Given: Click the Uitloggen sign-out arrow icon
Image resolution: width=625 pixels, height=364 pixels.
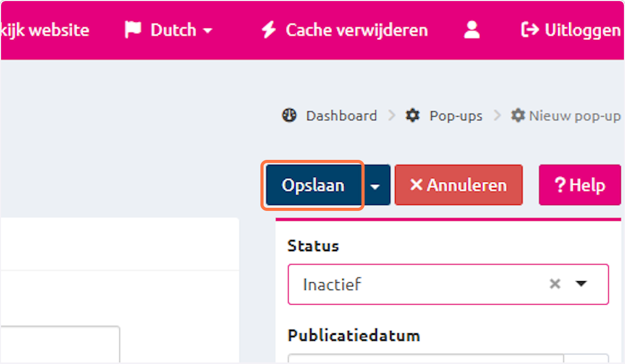Looking at the screenshot, I should (530, 30).
